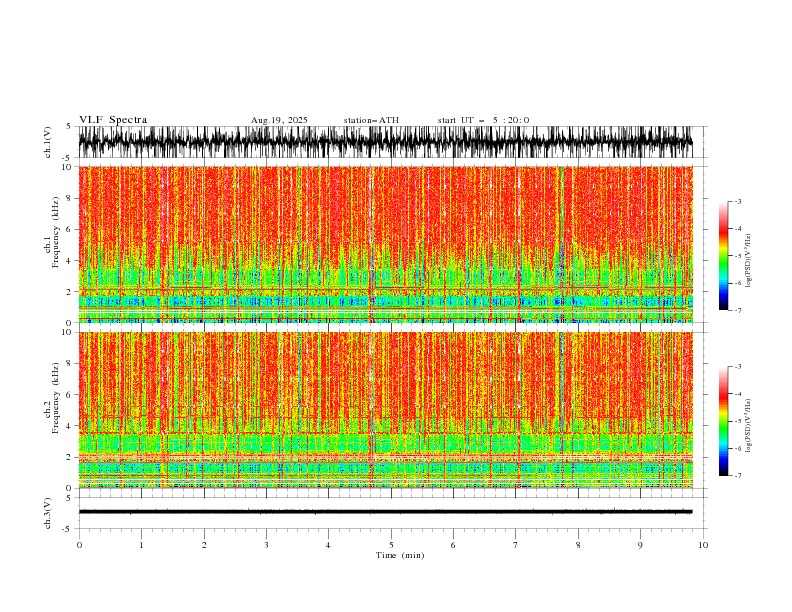This screenshot has width=792, height=612.
Task: Click the ch.1 spectrogram panel
Action: coord(385,244)
